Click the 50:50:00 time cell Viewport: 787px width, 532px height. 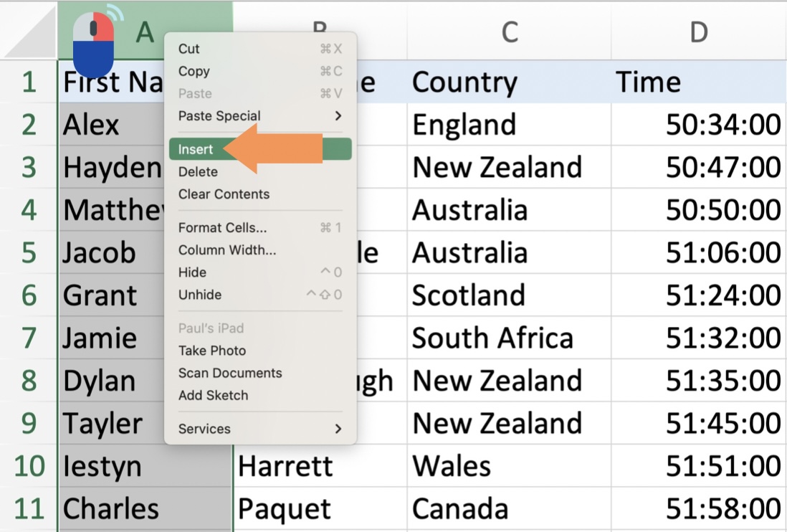click(699, 210)
